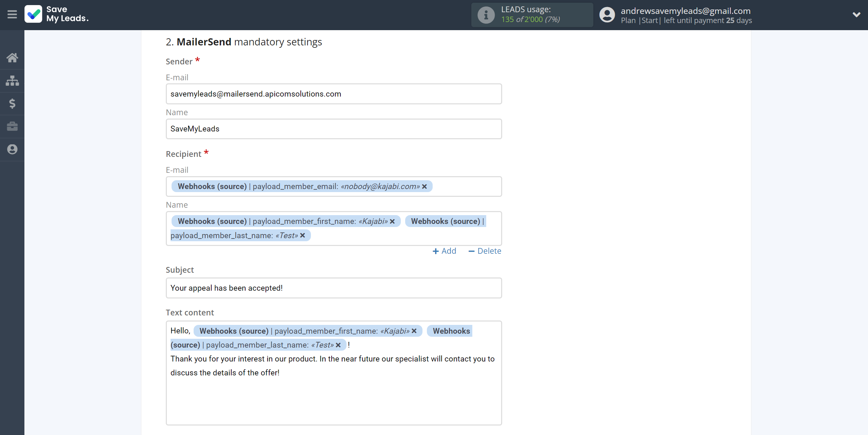Open the hamburger menu
The height and width of the screenshot is (435, 868).
(12, 14)
